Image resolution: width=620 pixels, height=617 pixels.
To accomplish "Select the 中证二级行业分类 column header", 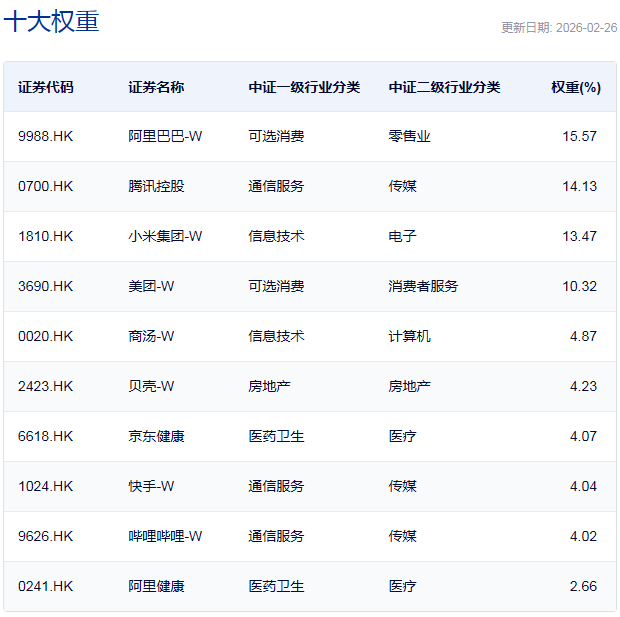I will pos(444,87).
